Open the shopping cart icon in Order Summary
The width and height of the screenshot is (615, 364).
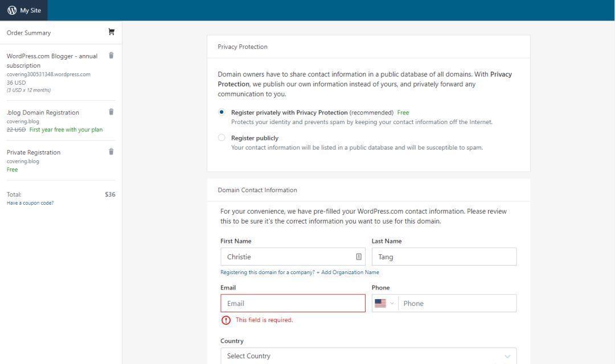tap(112, 32)
